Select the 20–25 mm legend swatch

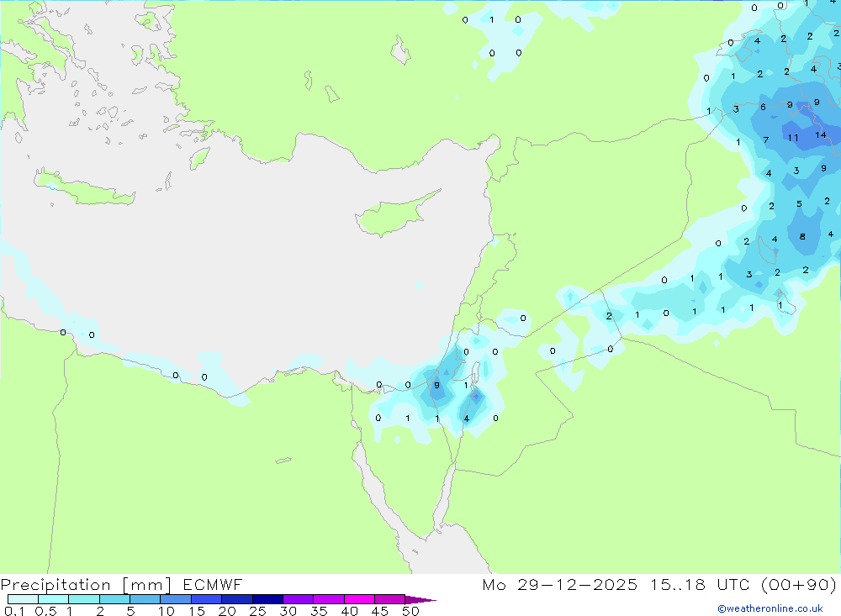(x=236, y=599)
